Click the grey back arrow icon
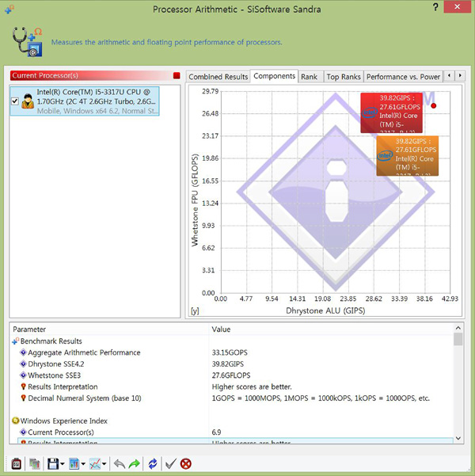This screenshot has width=475, height=476. tap(120, 463)
